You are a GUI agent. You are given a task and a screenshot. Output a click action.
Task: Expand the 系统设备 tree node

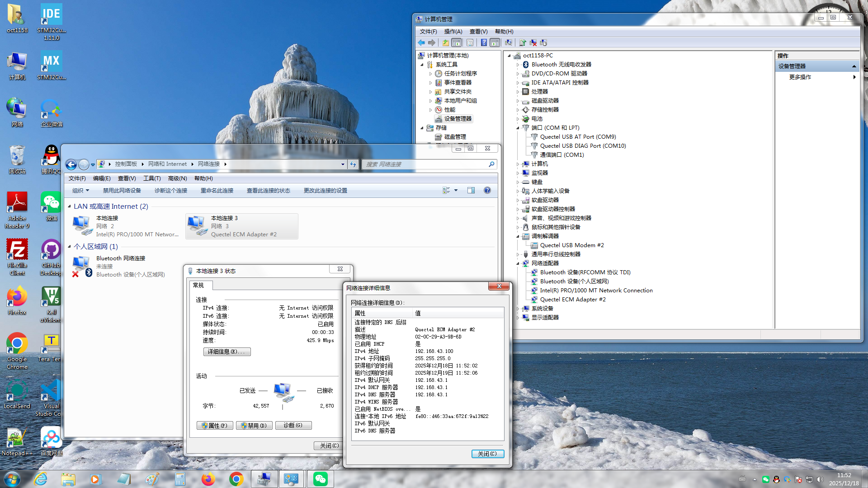coord(518,309)
